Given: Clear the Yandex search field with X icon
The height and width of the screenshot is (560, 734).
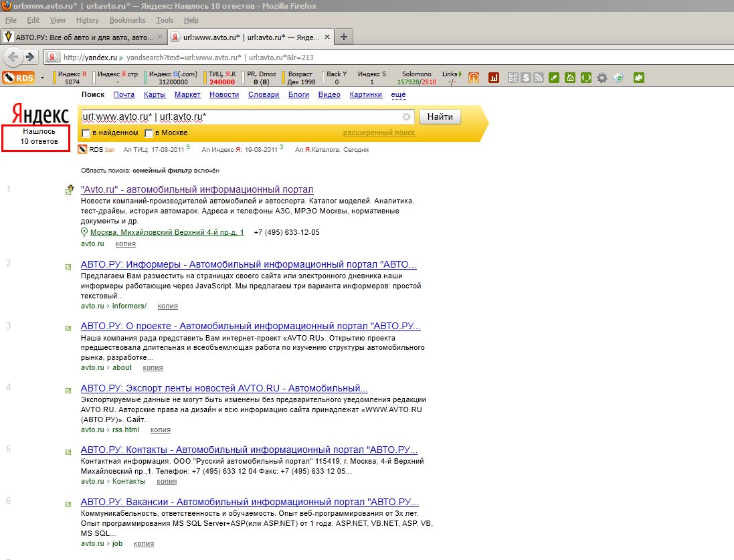Looking at the screenshot, I should tap(406, 117).
